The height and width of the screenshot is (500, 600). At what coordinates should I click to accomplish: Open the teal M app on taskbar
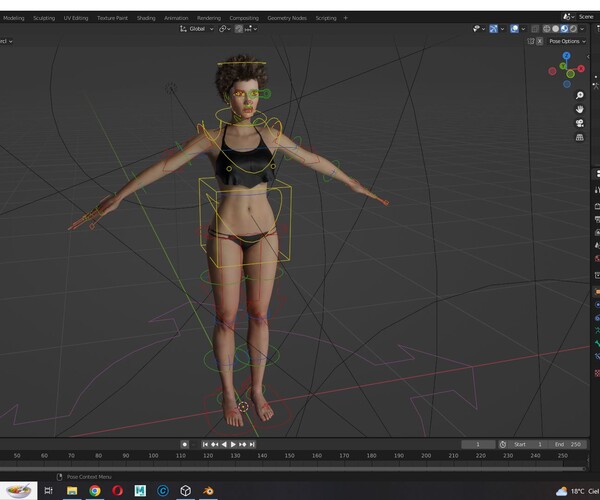pyautogui.click(x=140, y=490)
